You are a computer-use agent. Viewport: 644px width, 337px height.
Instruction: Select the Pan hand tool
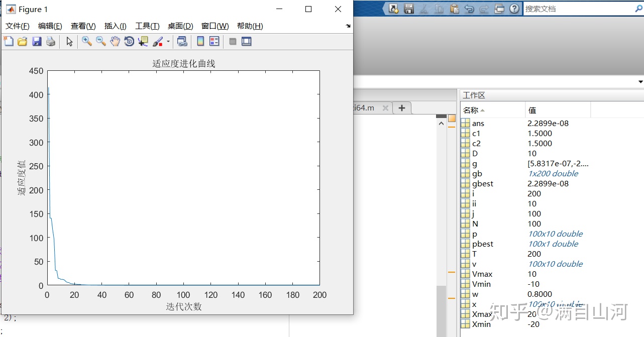click(x=115, y=42)
